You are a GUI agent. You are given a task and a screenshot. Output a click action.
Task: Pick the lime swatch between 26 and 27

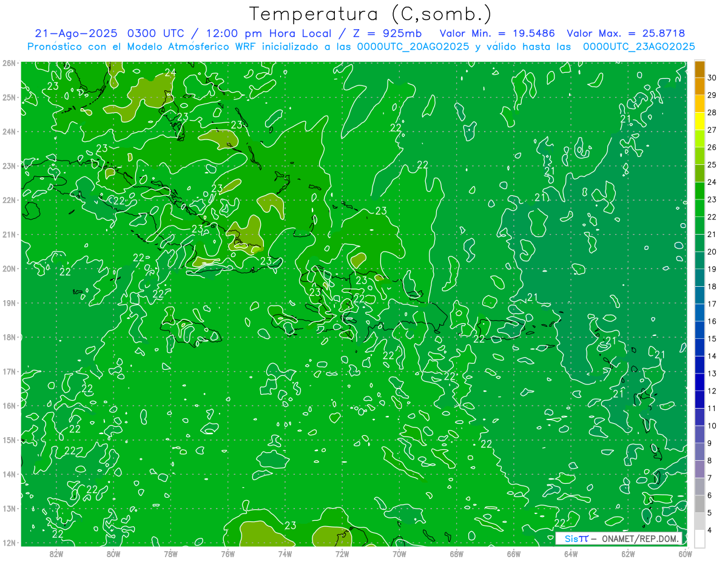(699, 138)
